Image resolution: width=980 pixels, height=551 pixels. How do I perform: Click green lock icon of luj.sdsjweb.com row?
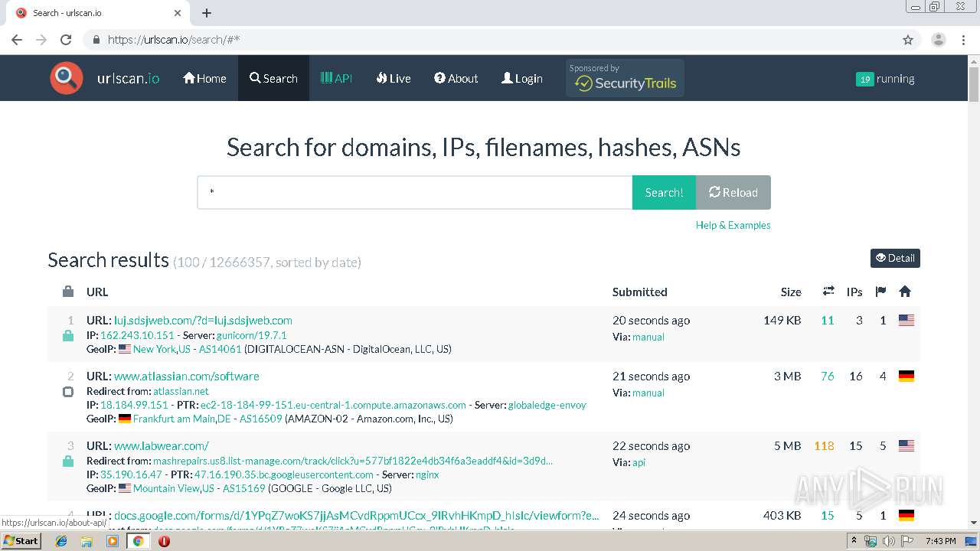coord(68,335)
